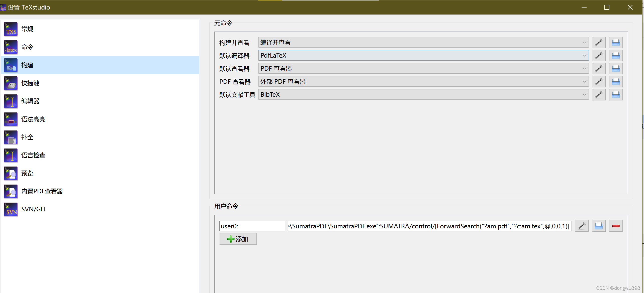Switch to the 命令 settings page
The image size is (644, 293).
[100, 47]
